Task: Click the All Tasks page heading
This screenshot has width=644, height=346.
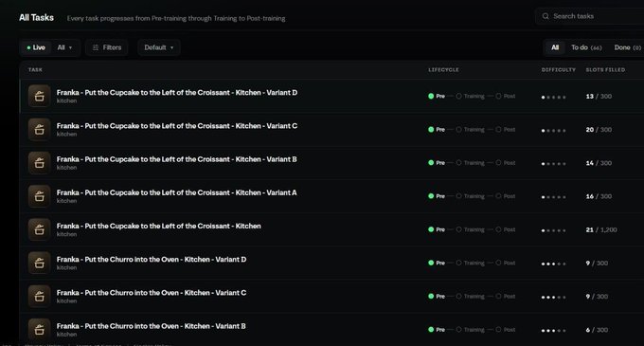Action: click(36, 18)
